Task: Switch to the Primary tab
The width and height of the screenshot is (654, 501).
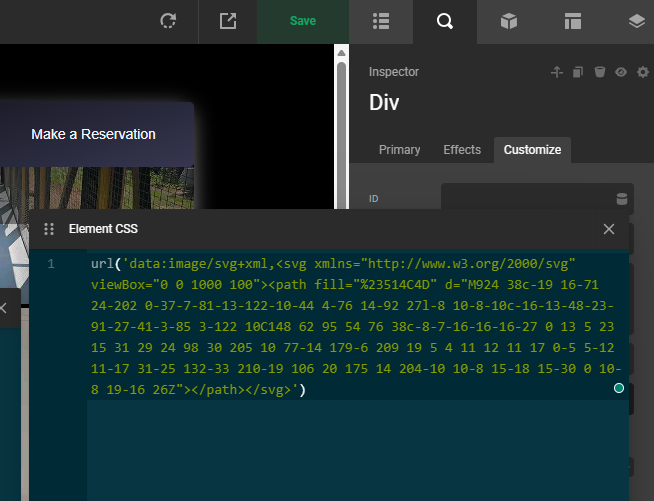Action: (399, 150)
